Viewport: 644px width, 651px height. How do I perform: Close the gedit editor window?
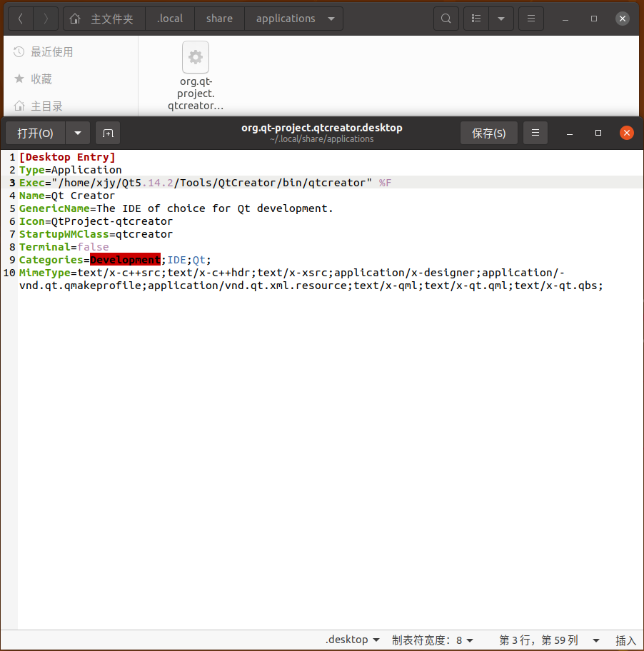tap(627, 133)
